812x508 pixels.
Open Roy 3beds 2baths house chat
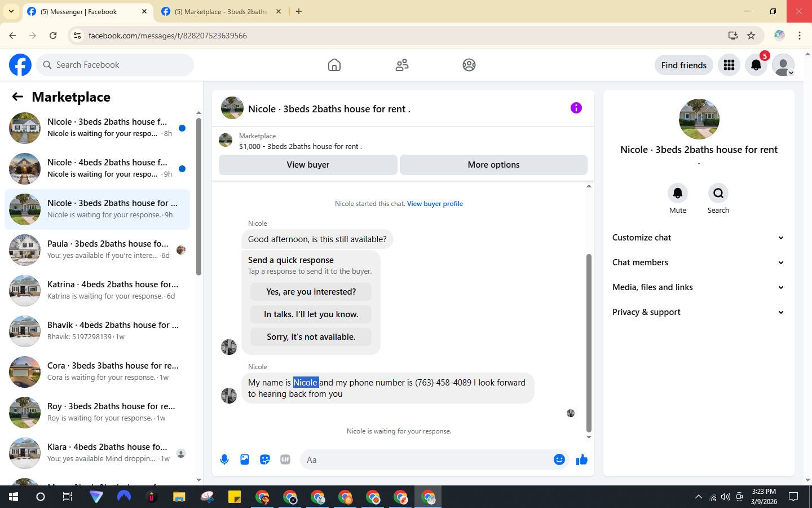(x=97, y=412)
